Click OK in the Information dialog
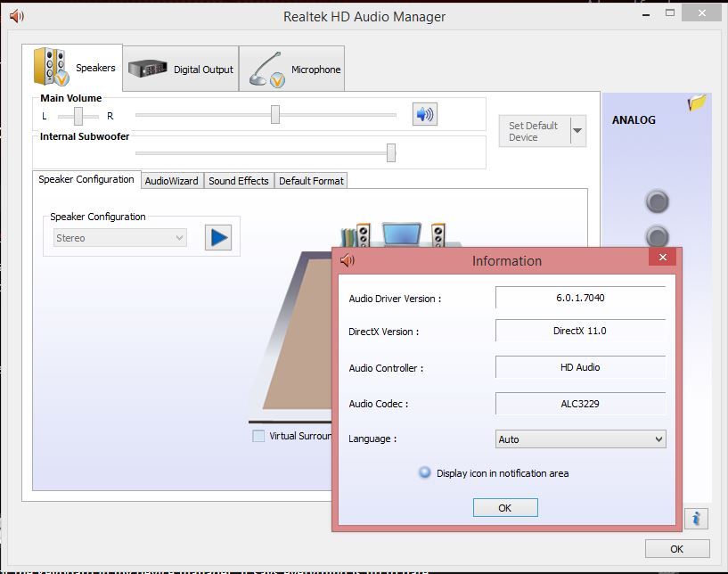 point(505,507)
